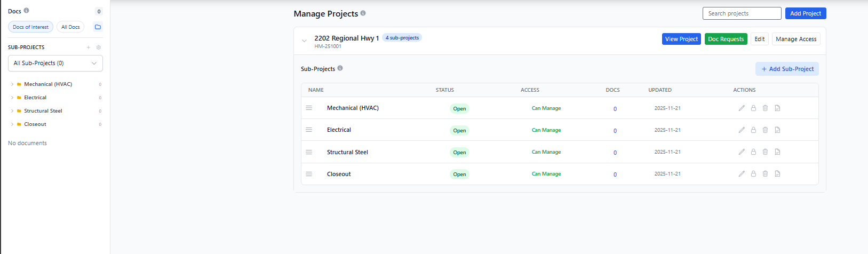868x254 pixels.
Task: Select the All Docs filter
Action: [70, 27]
